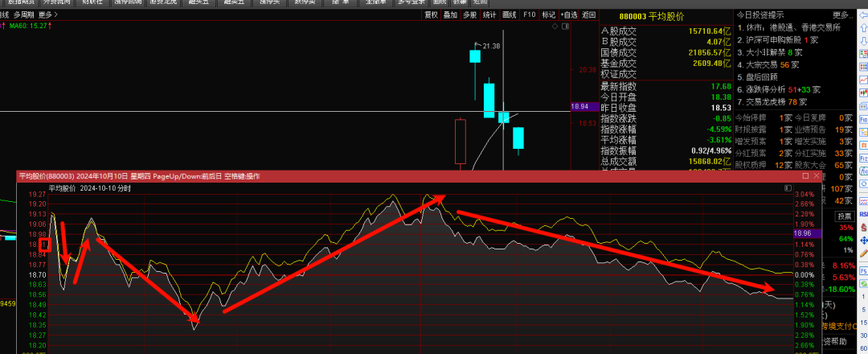Viewport: 868px width, 354px height.
Task: Click the 叠加 button
Action: pyautogui.click(x=450, y=15)
